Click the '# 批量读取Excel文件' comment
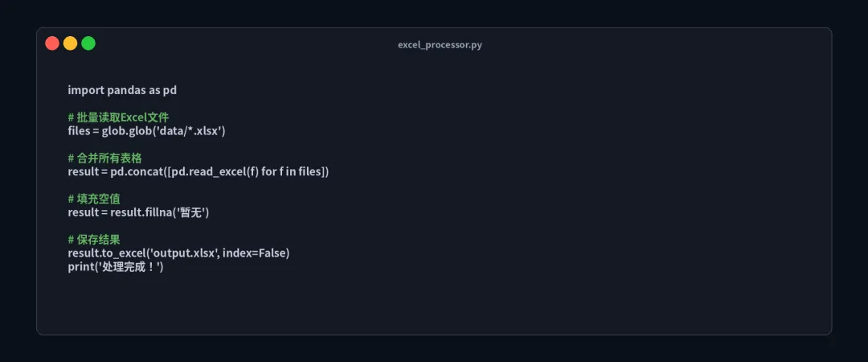This screenshot has height=362, width=868. pos(118,117)
